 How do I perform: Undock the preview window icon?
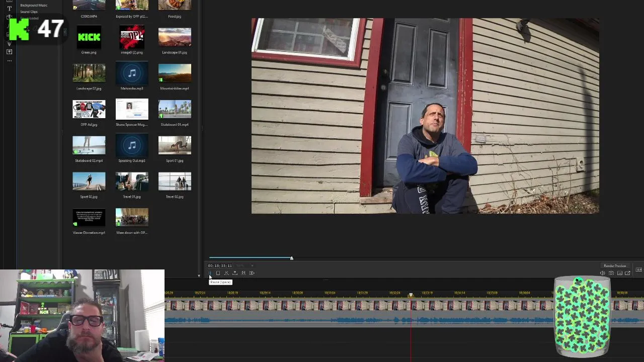627,273
